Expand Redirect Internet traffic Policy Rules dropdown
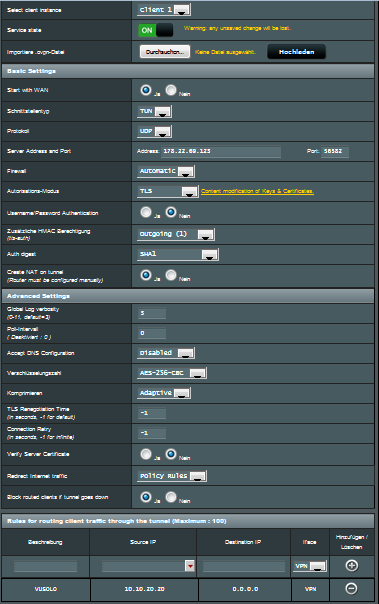Image resolution: width=379 pixels, height=604 pixels. [172, 476]
